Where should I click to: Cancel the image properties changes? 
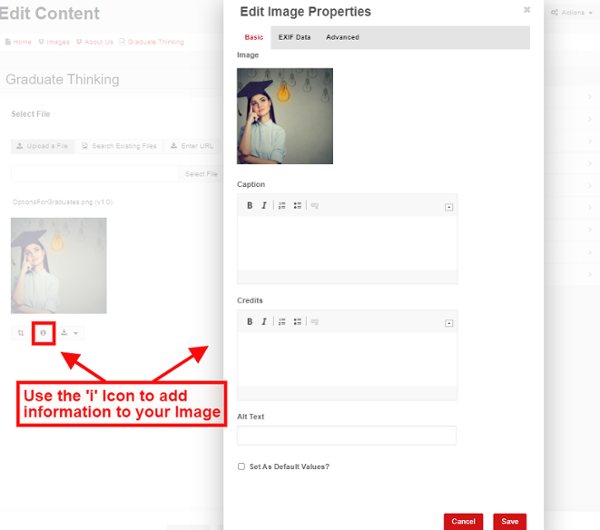click(463, 521)
